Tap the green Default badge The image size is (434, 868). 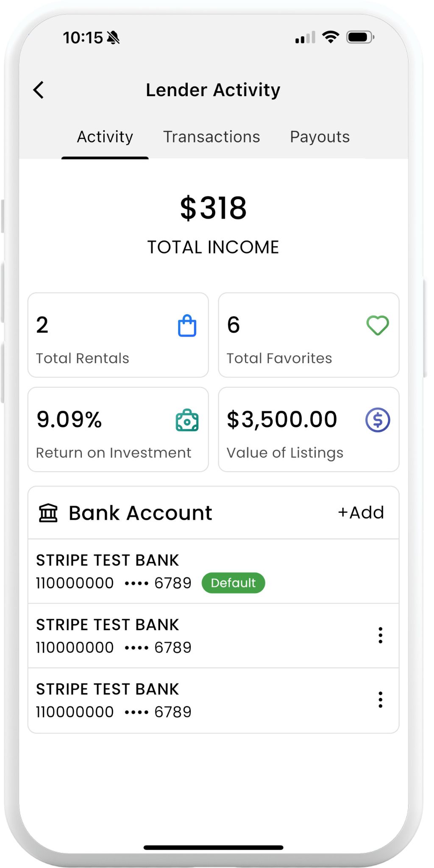pyautogui.click(x=233, y=583)
